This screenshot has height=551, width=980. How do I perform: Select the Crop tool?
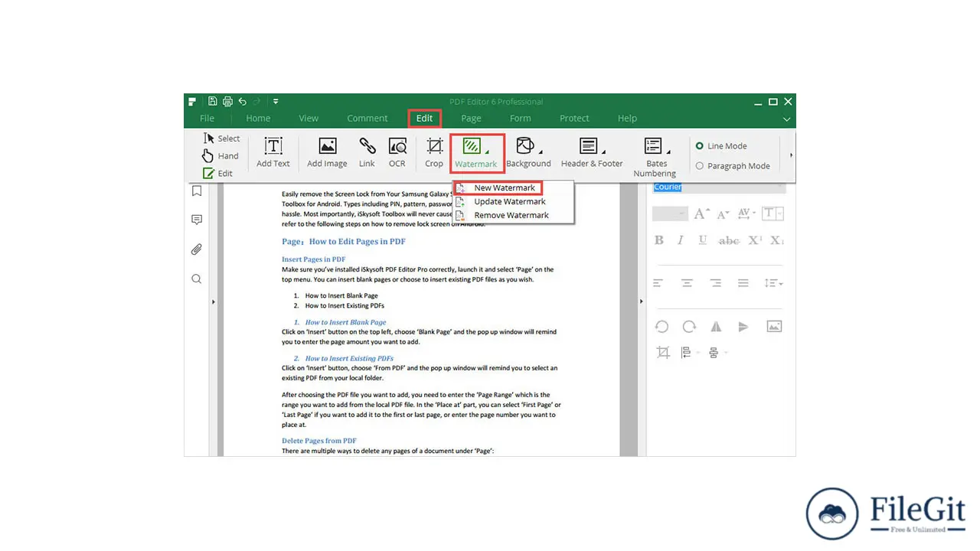coord(434,152)
